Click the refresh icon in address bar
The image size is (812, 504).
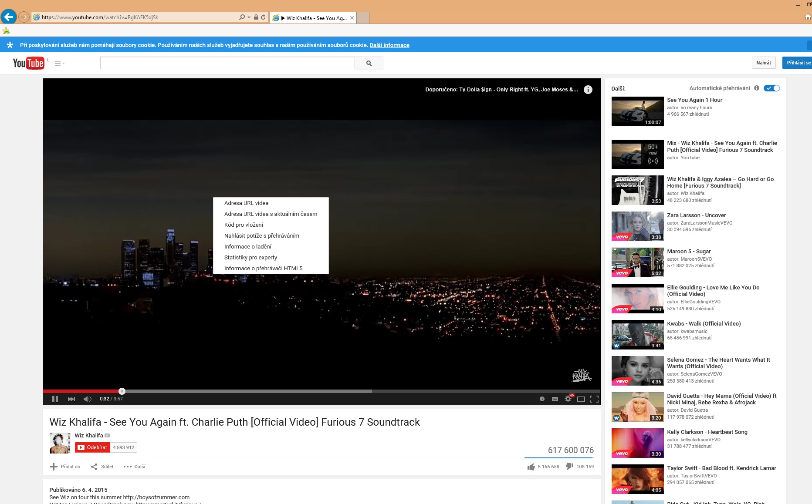click(x=263, y=17)
